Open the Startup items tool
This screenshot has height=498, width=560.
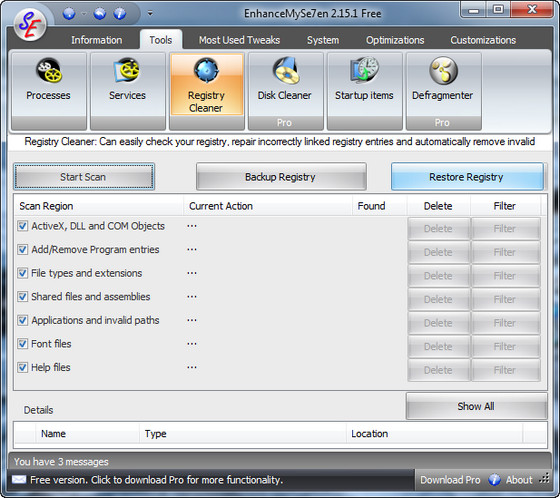(x=364, y=91)
